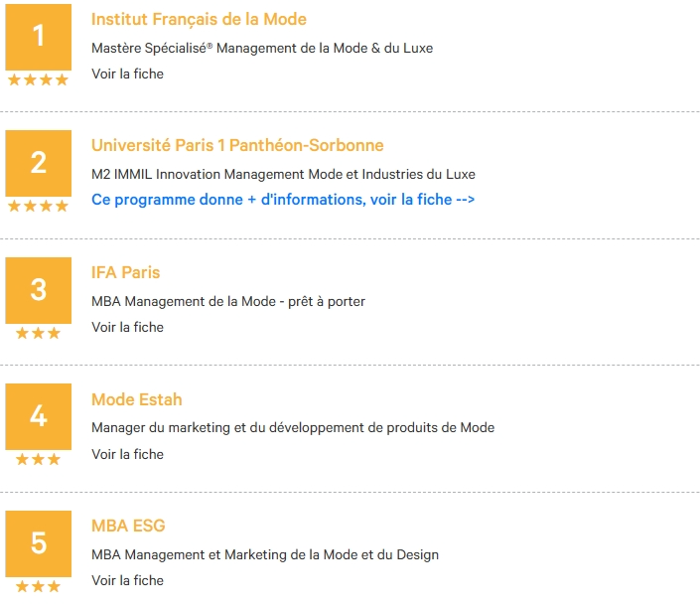The width and height of the screenshot is (700, 607).
Task: Click 'Voir la fiche' under MBA ESG
Action: (x=128, y=580)
